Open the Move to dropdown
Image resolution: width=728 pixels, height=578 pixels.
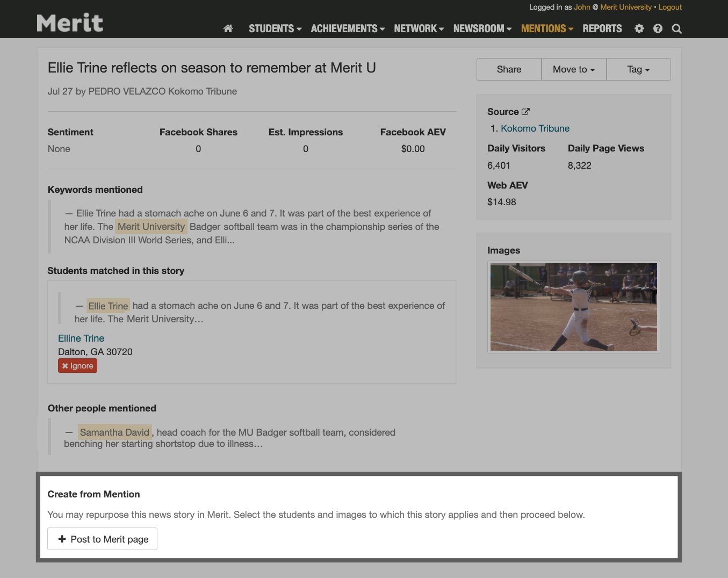[x=574, y=69]
